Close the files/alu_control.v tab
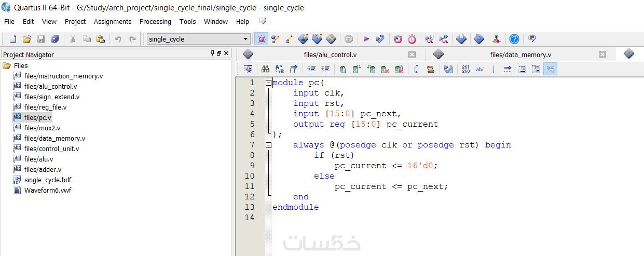The height and width of the screenshot is (256, 644). coord(412,55)
